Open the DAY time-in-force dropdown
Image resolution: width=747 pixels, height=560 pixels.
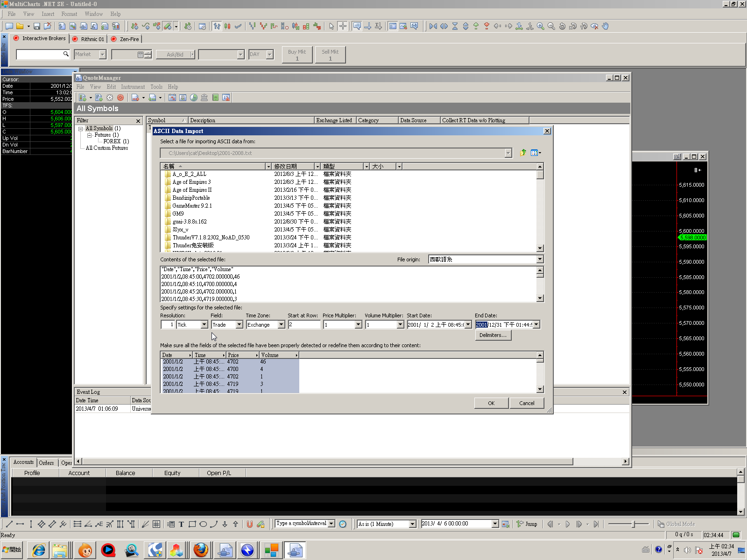269,55
